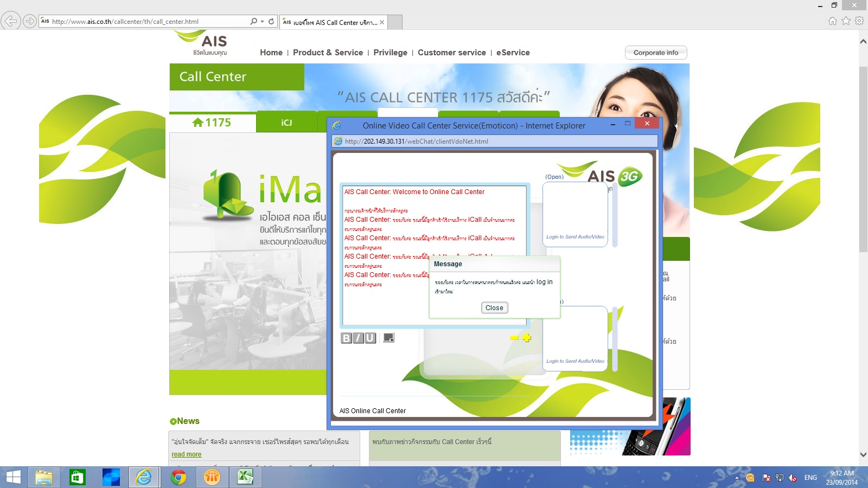Open the orange round app in taskbar
The width and height of the screenshot is (868, 488).
(212, 477)
